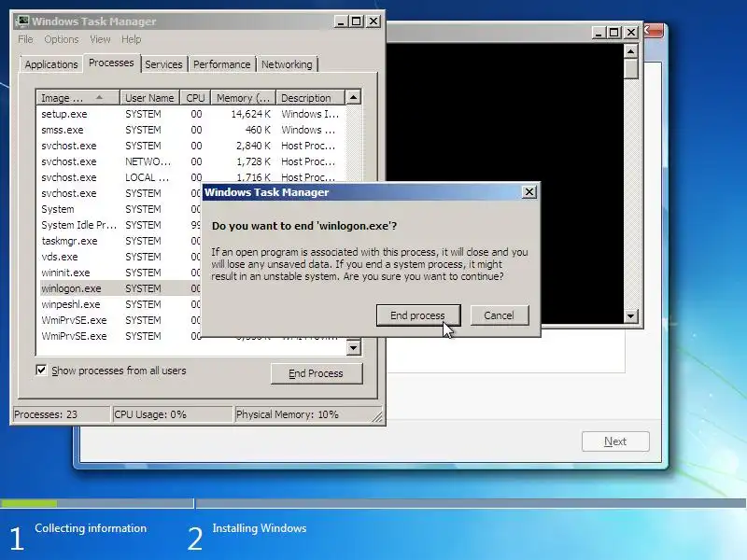Select the svchost.exe row owned by LOCAL
The image size is (747, 560).
[190, 177]
